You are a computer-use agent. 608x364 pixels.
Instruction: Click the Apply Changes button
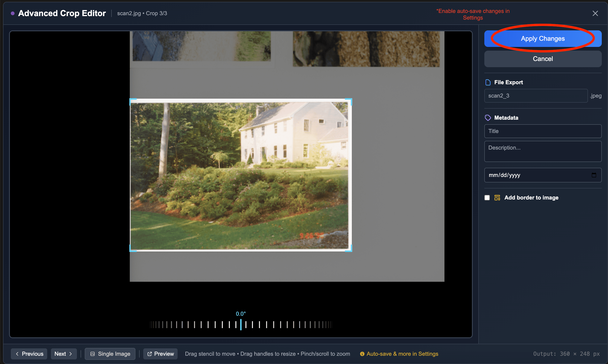point(542,38)
